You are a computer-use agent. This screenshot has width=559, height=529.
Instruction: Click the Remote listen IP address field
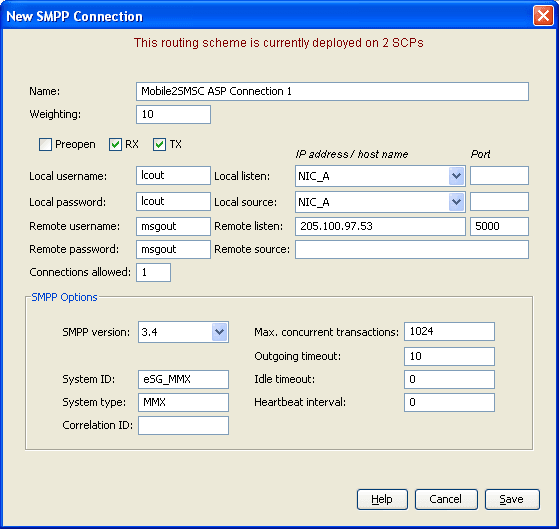point(380,226)
